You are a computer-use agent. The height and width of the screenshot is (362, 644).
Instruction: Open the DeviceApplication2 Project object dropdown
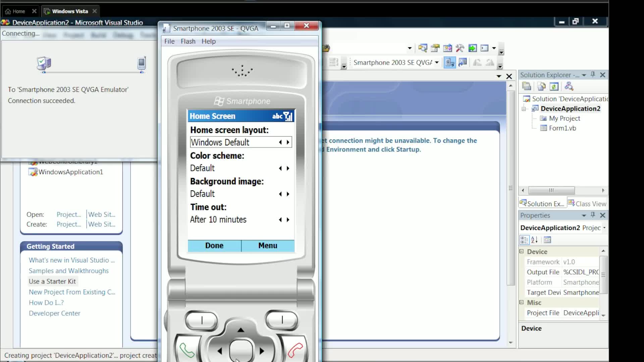(x=604, y=228)
